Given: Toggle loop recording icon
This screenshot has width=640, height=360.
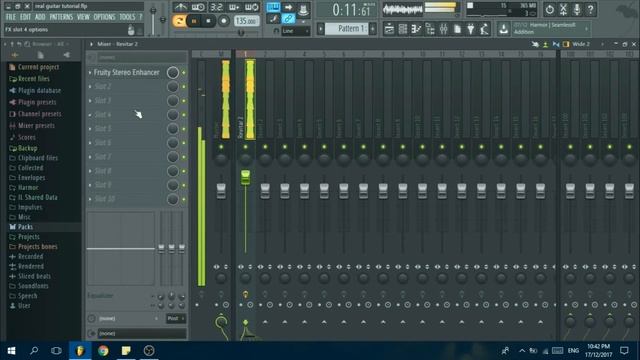Looking at the screenshot, I should (252, 7).
